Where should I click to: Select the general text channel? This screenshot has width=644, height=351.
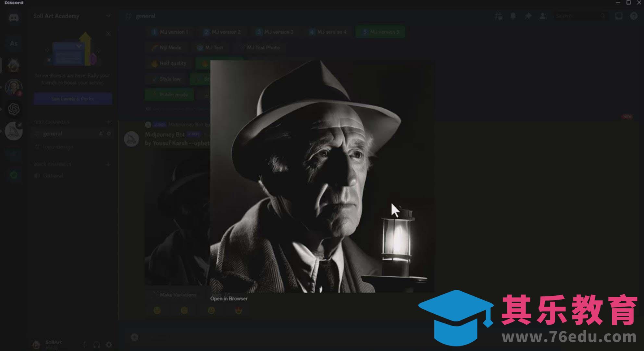point(53,134)
